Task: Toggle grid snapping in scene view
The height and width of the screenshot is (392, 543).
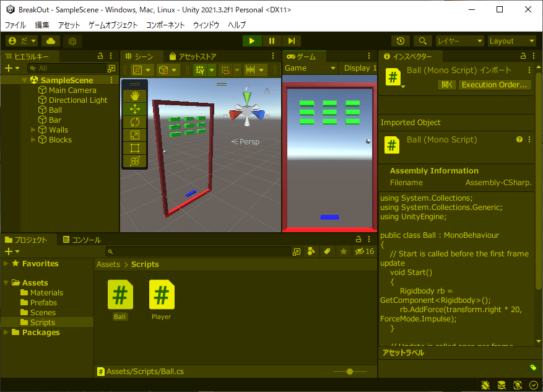Action: coord(225,70)
